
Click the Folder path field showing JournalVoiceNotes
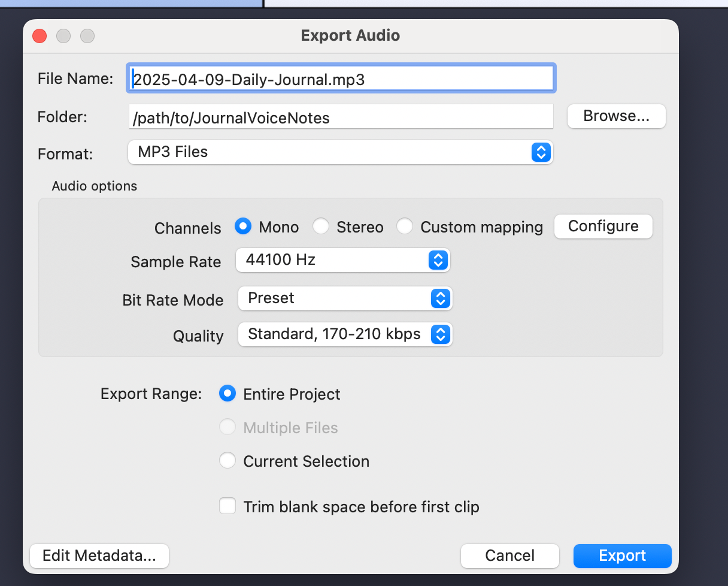pyautogui.click(x=340, y=117)
